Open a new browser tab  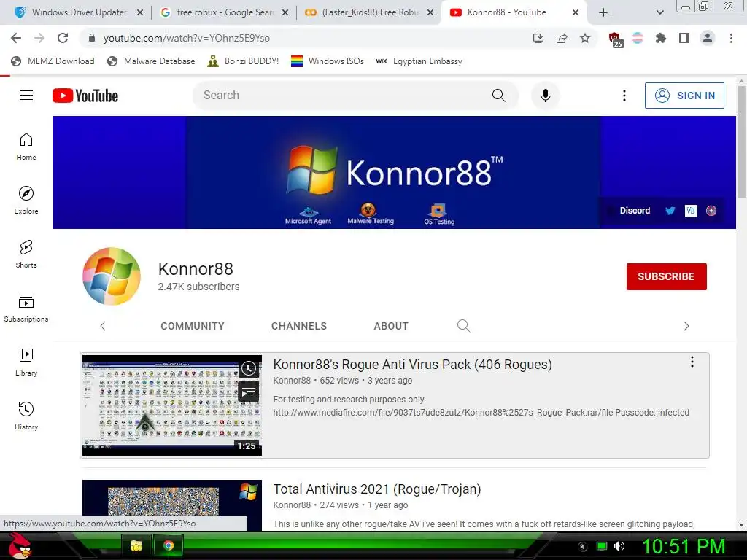(x=603, y=13)
